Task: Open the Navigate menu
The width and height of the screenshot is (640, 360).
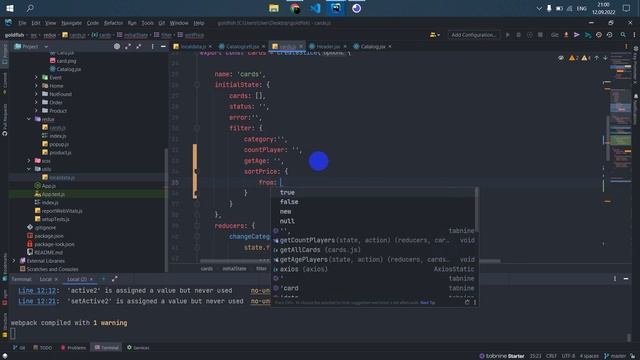Action: (x=71, y=23)
